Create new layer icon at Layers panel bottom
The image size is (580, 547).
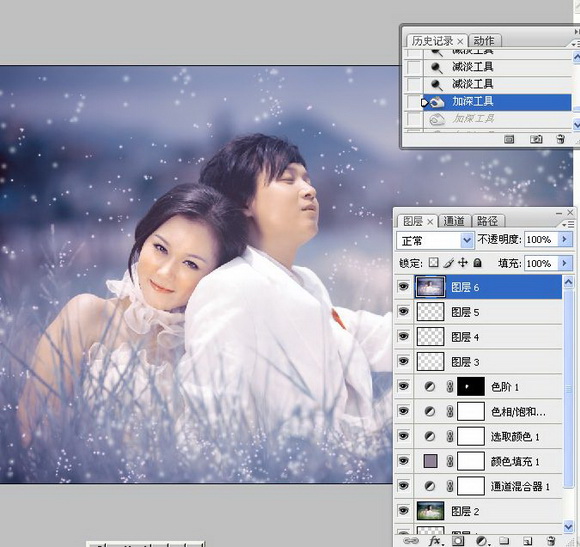[x=527, y=541]
